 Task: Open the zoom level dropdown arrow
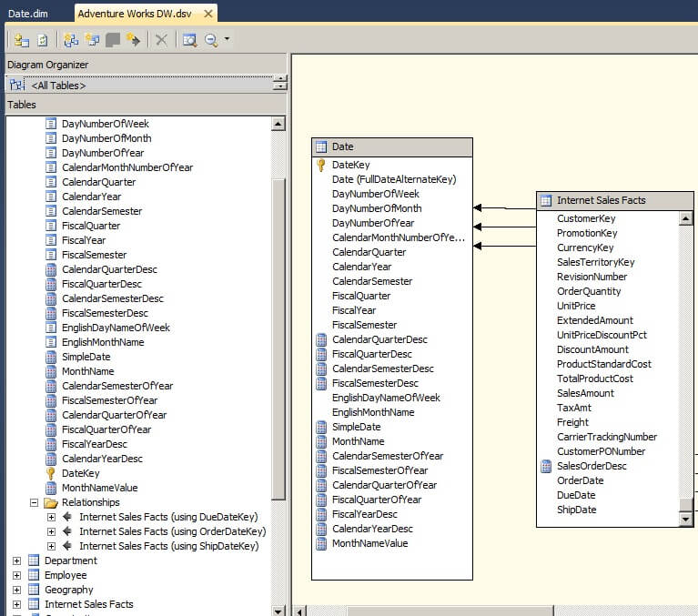227,40
